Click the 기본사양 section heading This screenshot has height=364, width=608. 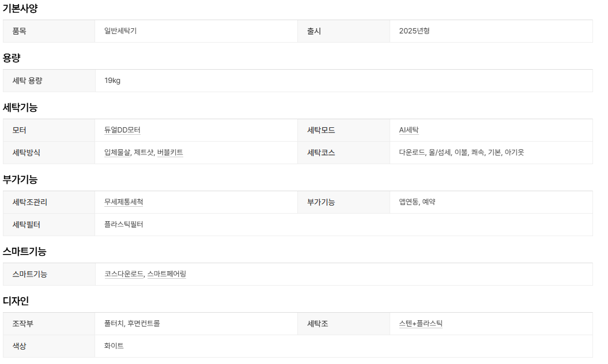coord(20,8)
